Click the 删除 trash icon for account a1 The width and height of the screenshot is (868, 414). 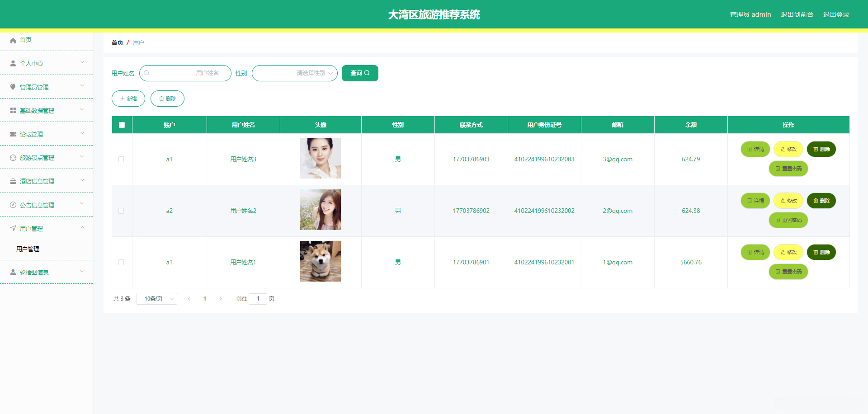[816, 252]
